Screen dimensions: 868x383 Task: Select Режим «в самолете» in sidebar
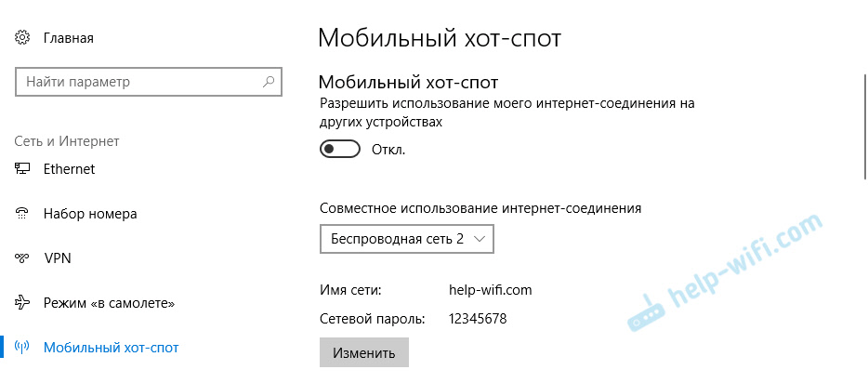(110, 303)
